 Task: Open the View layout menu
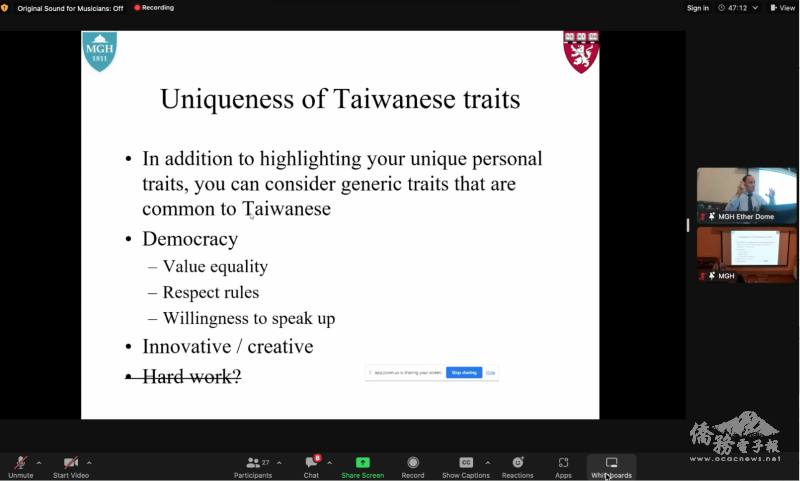784,8
